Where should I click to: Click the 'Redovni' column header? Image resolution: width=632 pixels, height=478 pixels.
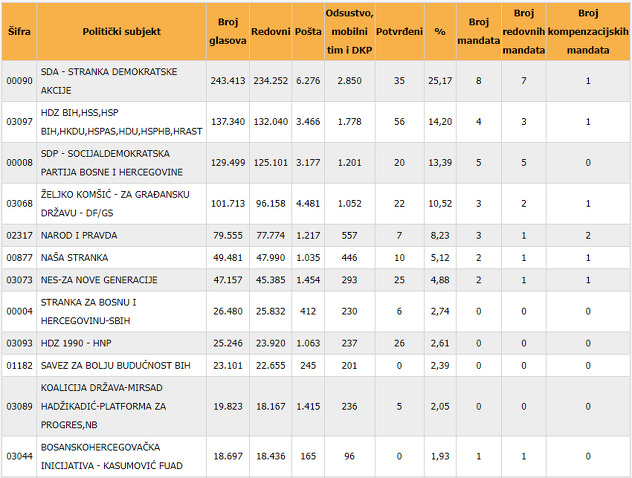point(270,31)
